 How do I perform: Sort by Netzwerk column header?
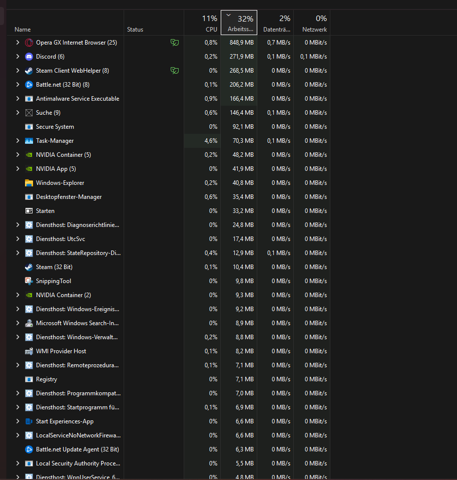[x=312, y=23]
